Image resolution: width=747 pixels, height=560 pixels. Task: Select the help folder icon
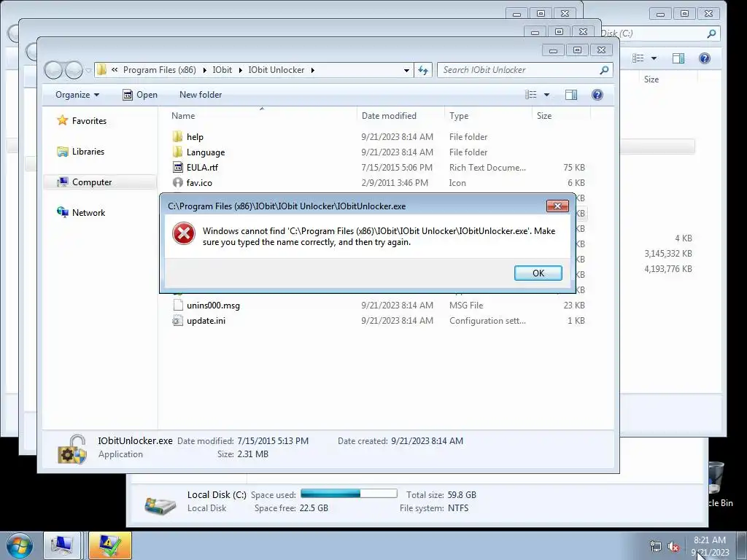coord(178,136)
